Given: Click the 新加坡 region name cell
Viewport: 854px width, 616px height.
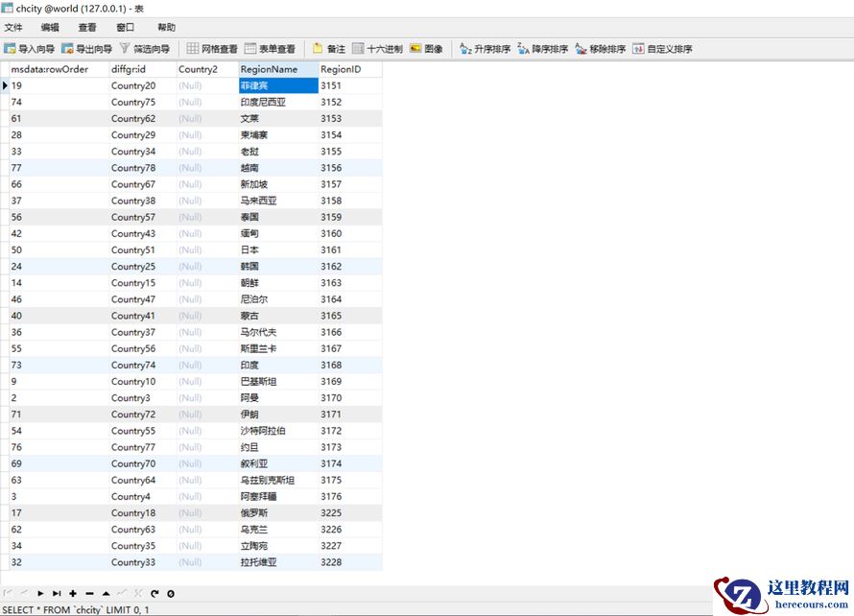Looking at the screenshot, I should (x=278, y=184).
